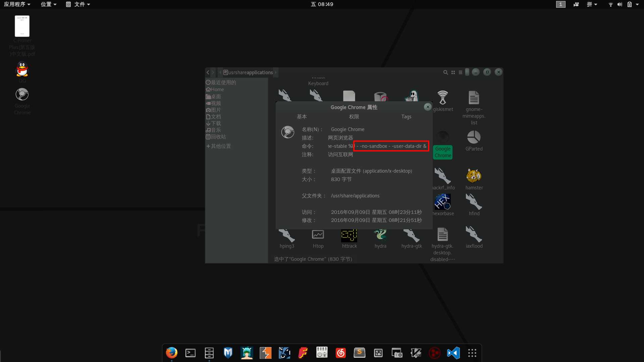This screenshot has width=644, height=362.
Task: Switch Files to grid view
Action: click(x=453, y=72)
